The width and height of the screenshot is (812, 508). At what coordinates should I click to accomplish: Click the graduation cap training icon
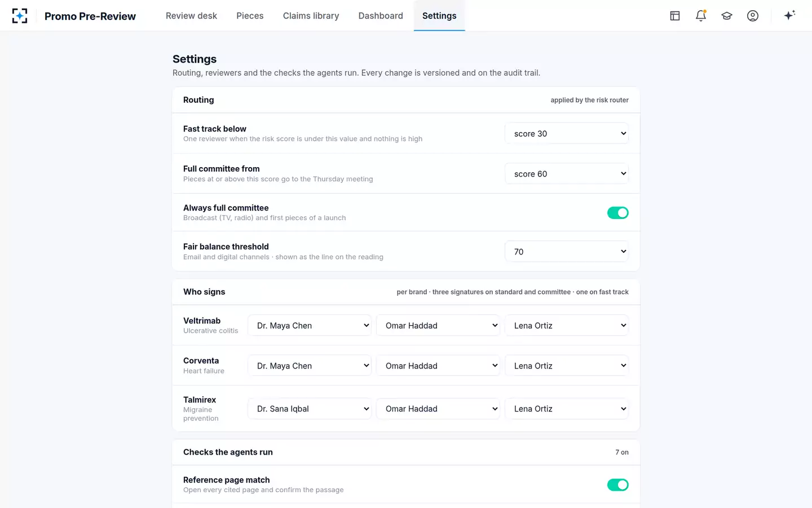point(727,16)
